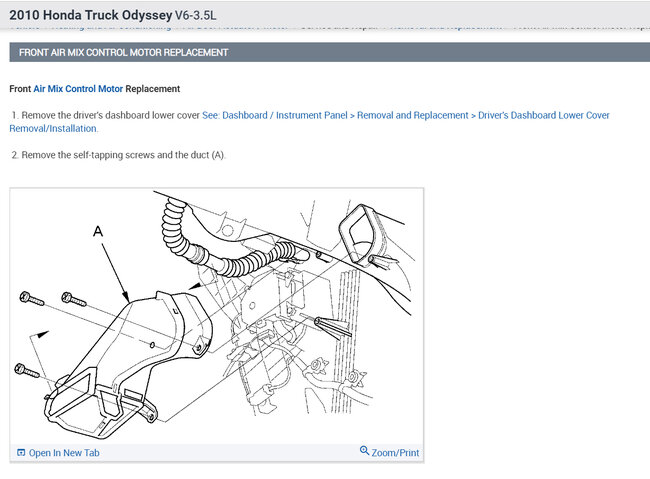Click the bottom-left screw in the diagram
The height and width of the screenshot is (479, 650).
coord(27,370)
